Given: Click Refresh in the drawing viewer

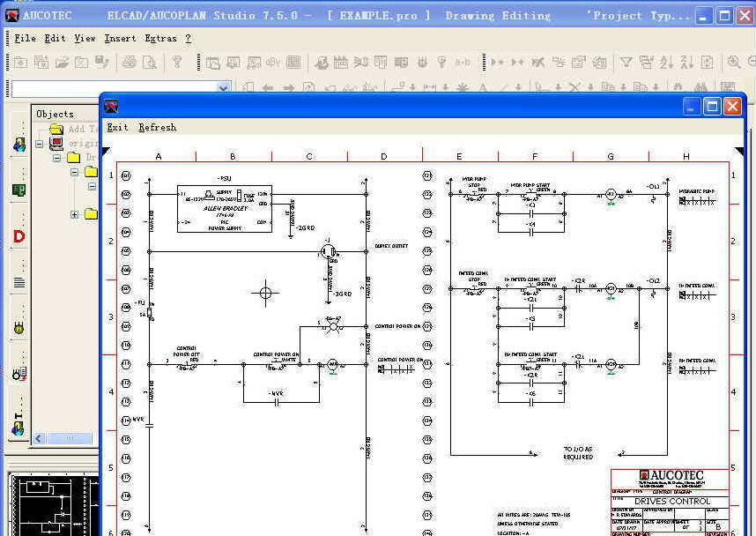Looking at the screenshot, I should tap(157, 127).
